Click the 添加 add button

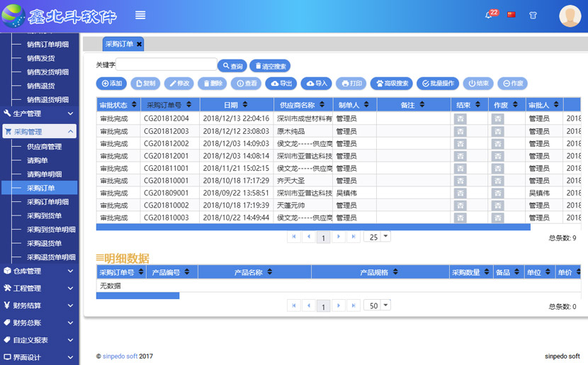(x=111, y=84)
